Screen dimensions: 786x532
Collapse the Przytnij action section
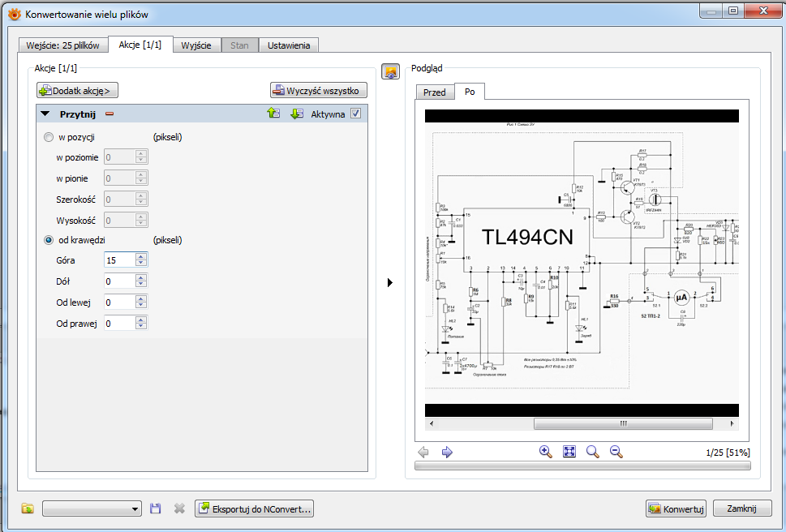click(x=45, y=114)
